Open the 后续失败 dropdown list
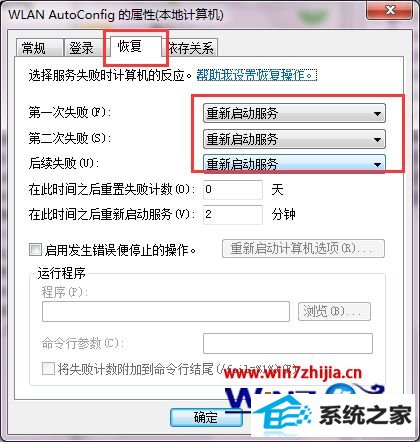This screenshot has width=420, height=442. click(294, 164)
